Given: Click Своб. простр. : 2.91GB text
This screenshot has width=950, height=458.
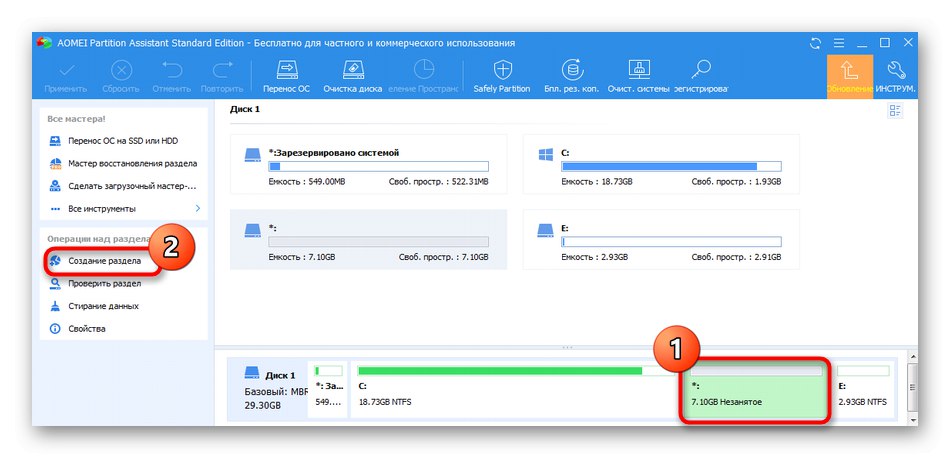Looking at the screenshot, I should 736,257.
